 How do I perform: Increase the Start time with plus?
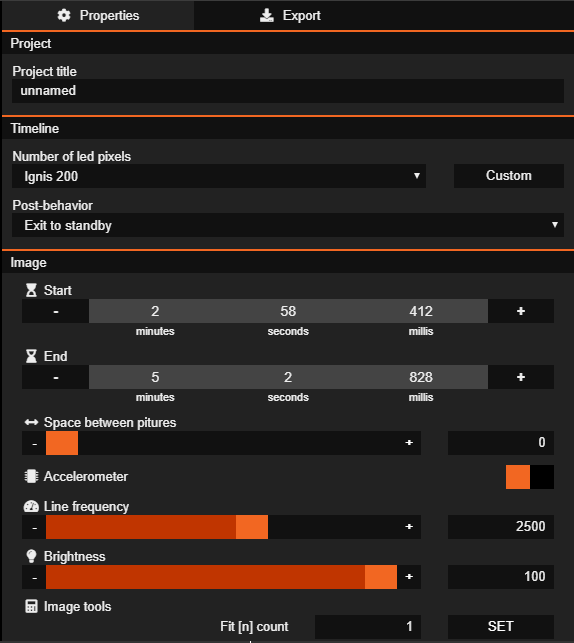(521, 311)
